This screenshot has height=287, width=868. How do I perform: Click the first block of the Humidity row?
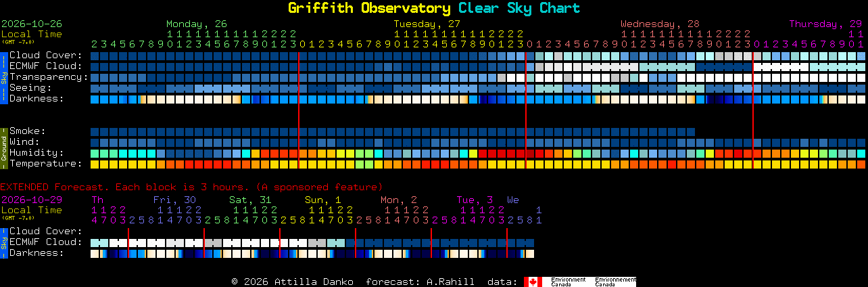click(95, 153)
